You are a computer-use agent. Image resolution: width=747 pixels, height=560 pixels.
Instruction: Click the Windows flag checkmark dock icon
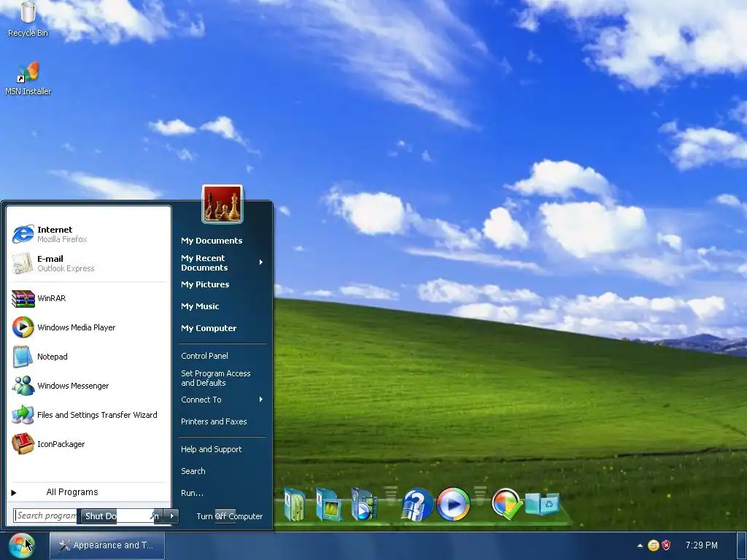click(506, 504)
